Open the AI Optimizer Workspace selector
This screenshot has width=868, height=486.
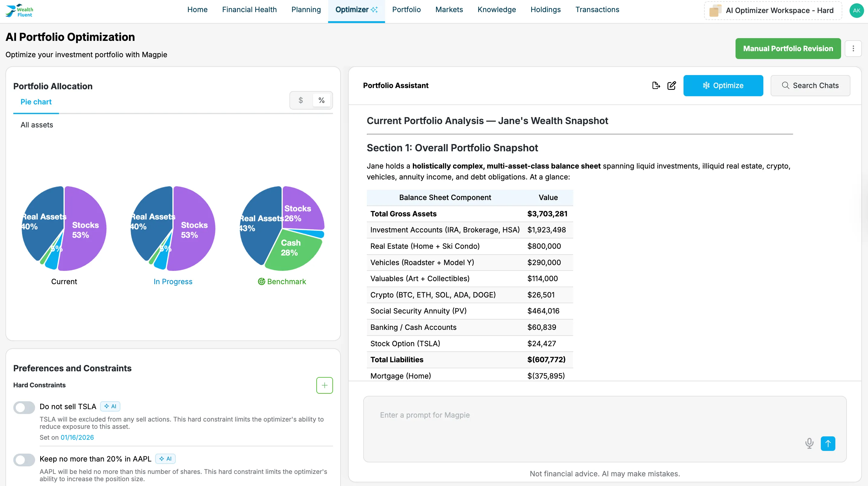(773, 11)
